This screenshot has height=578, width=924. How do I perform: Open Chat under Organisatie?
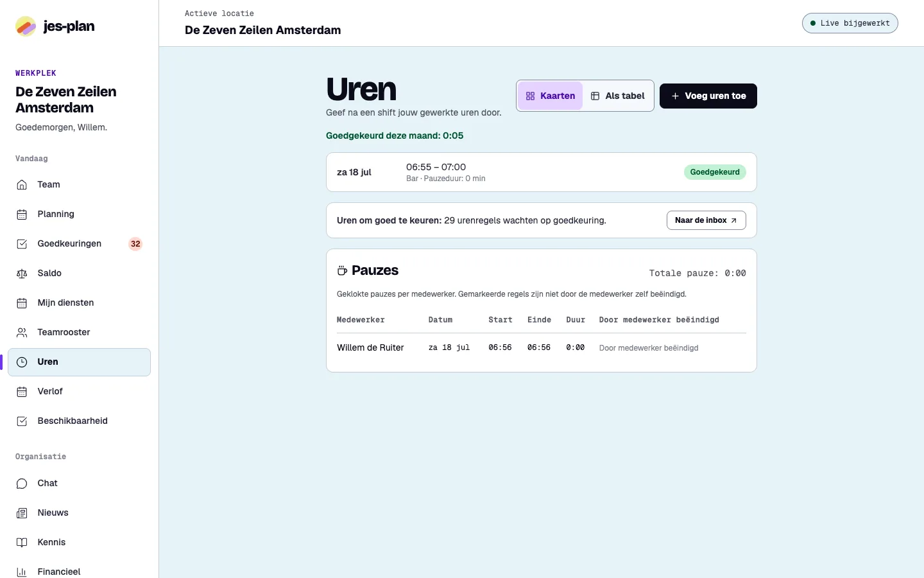coord(79,484)
